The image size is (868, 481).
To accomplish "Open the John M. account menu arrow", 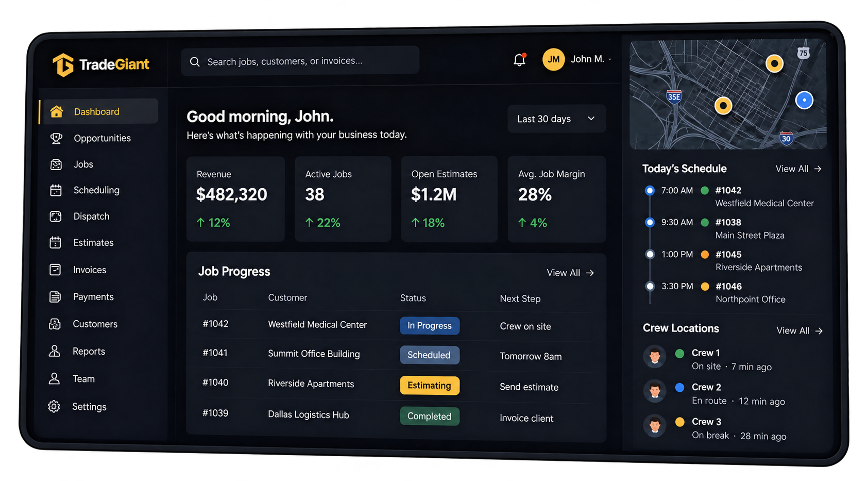I will pos(610,59).
